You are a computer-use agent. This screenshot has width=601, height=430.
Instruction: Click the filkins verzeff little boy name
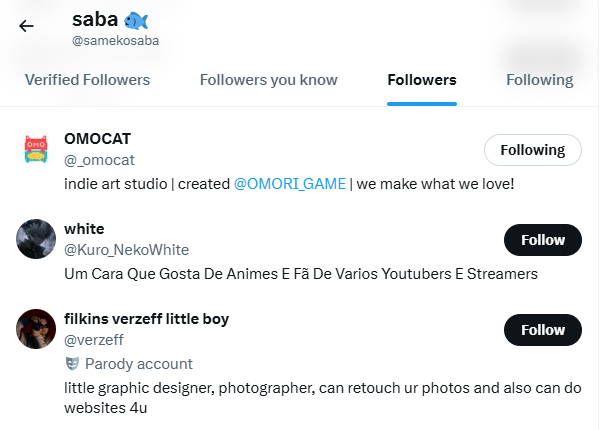146,319
